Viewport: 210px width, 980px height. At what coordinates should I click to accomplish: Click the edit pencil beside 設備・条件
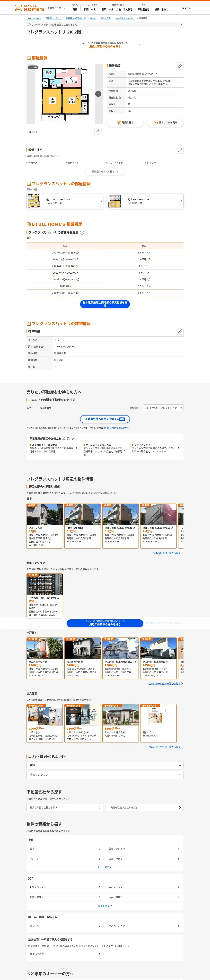180,150
